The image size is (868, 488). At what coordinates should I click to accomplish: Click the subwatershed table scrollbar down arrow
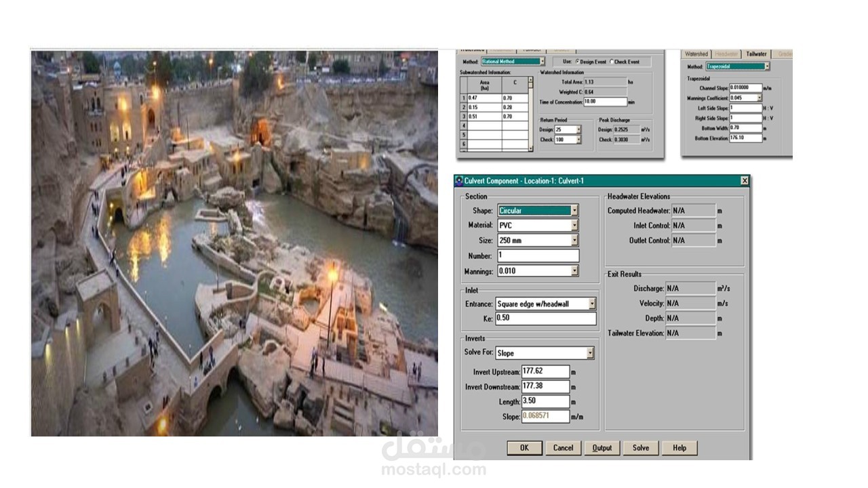530,148
